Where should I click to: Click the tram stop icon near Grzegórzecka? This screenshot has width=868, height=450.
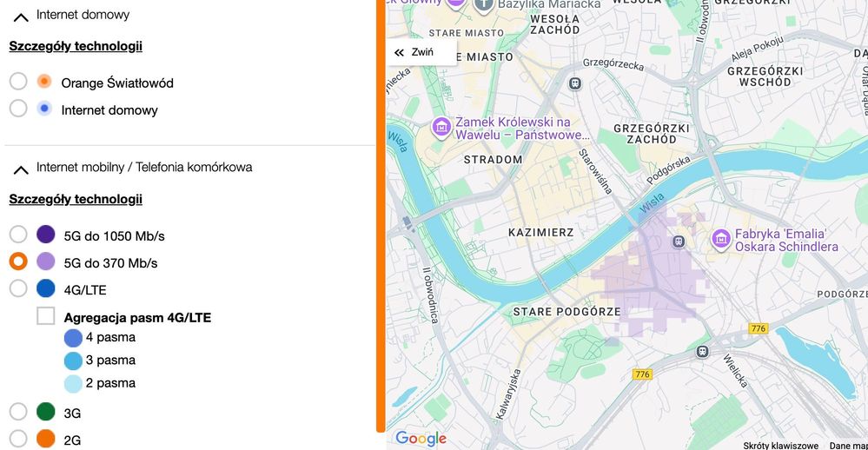point(574,83)
